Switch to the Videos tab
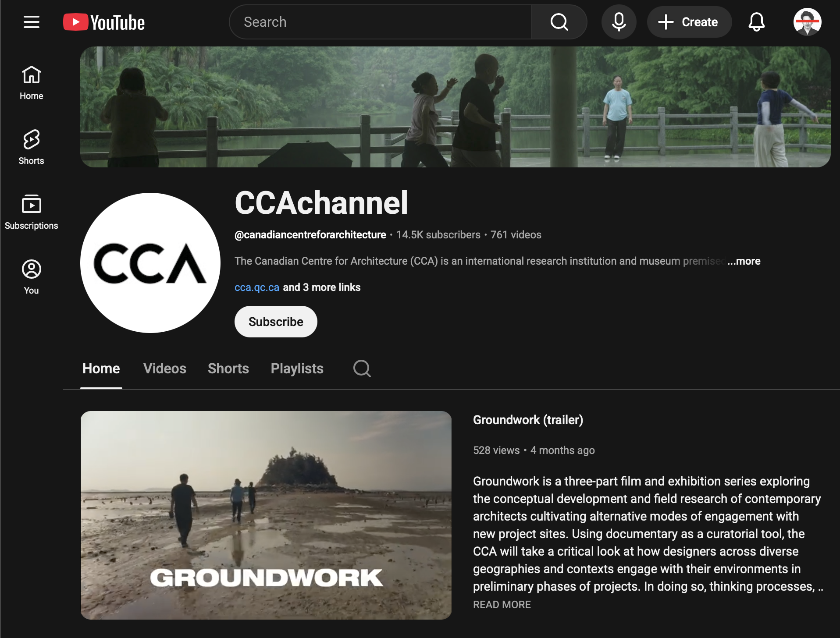This screenshot has width=840, height=638. click(x=165, y=369)
